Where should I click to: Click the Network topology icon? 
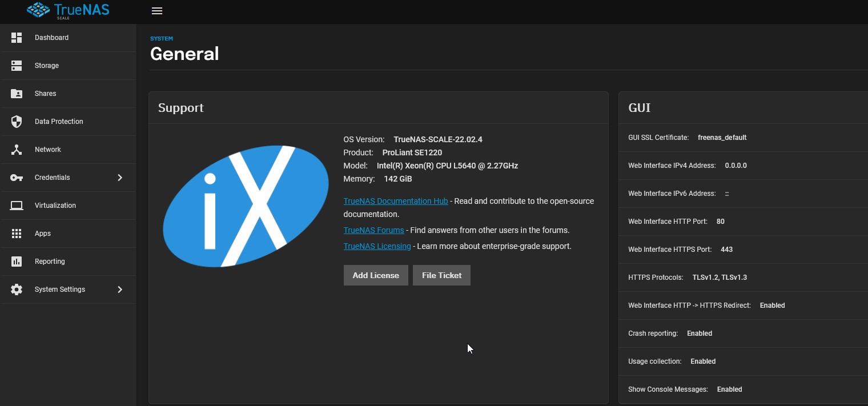(17, 150)
